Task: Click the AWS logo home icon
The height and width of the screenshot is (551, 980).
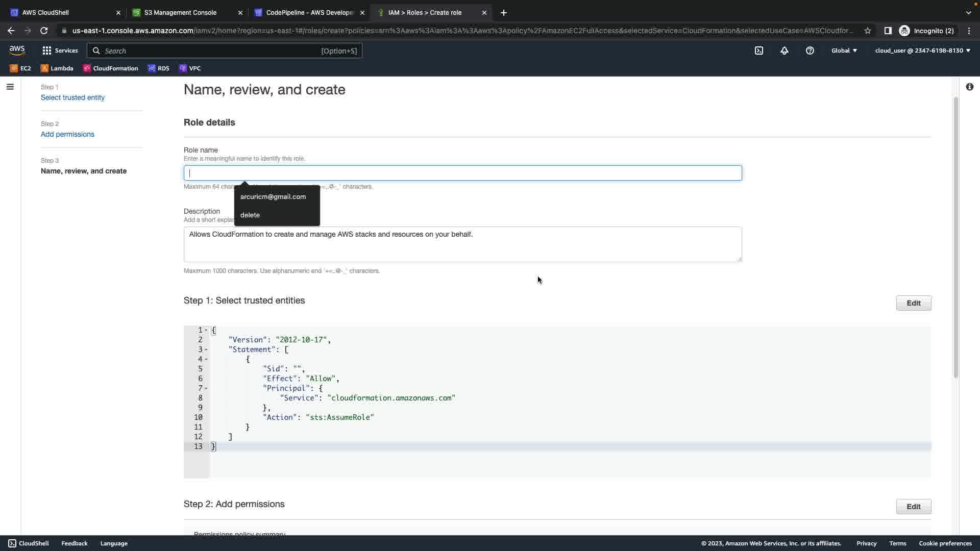Action: 17,50
